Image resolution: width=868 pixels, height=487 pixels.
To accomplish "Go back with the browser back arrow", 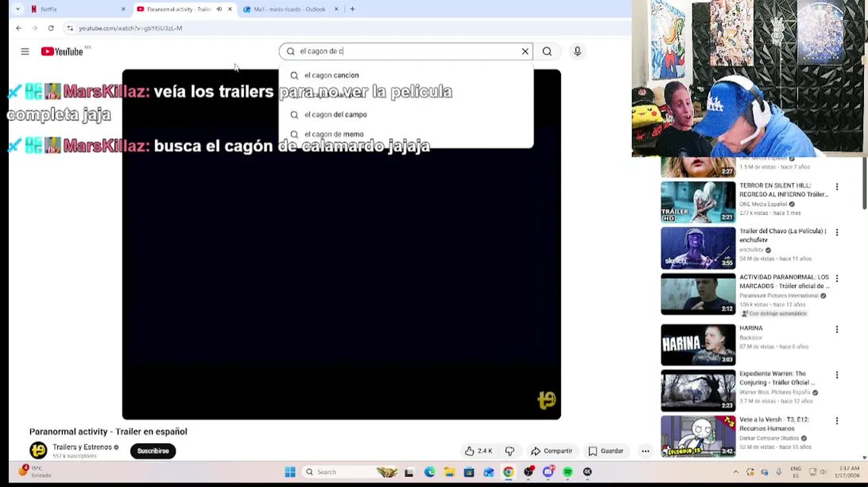I will coord(19,28).
